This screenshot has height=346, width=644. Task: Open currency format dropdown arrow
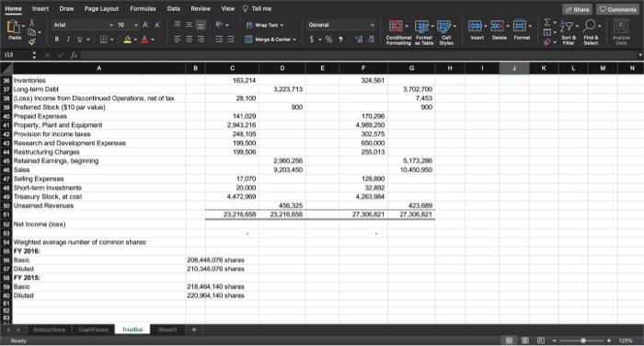320,40
